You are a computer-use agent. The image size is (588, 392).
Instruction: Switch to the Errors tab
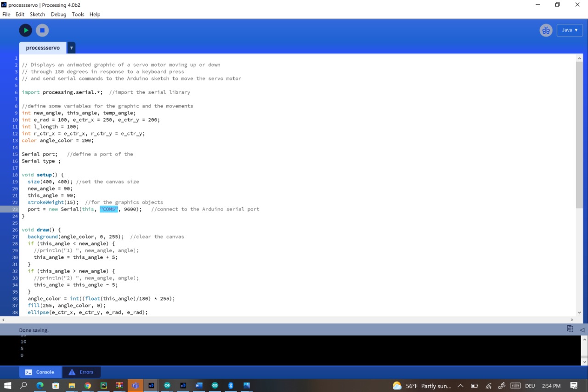[x=81, y=372]
